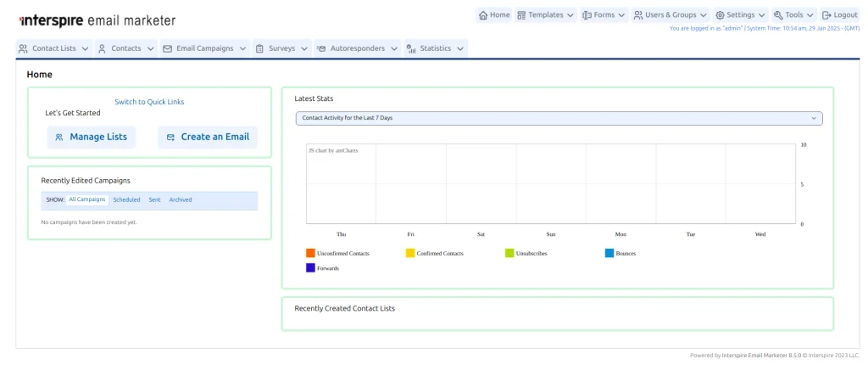
Task: Click Switch to Quick Links
Action: click(149, 102)
